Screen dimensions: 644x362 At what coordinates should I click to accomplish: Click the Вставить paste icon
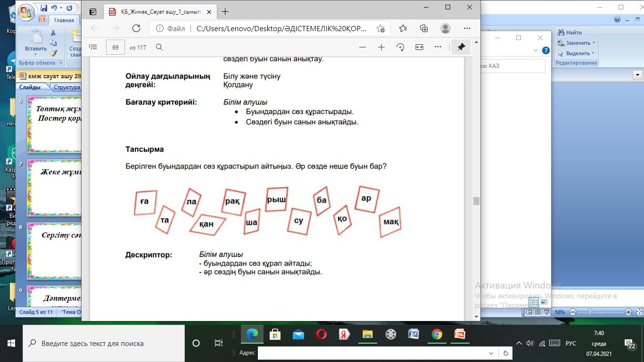click(x=35, y=36)
